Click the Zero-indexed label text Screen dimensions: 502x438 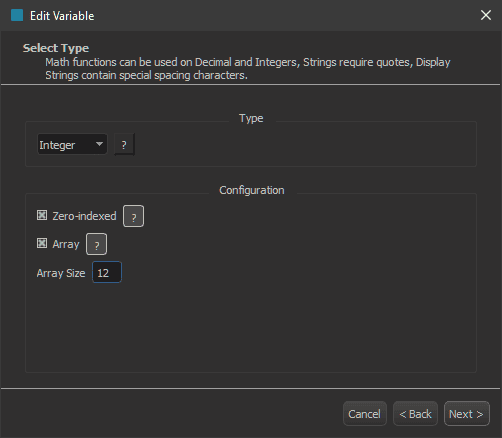pyautogui.click(x=84, y=216)
